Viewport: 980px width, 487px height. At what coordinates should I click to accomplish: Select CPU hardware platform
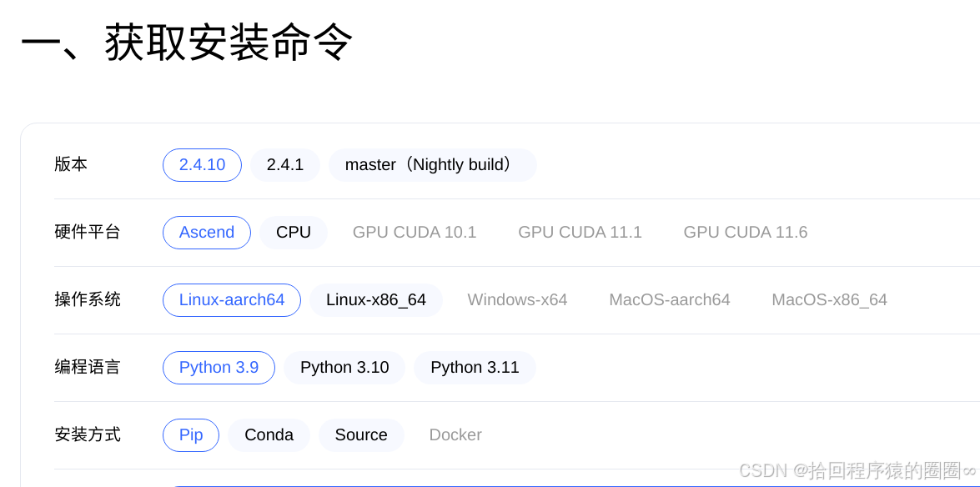pyautogui.click(x=294, y=233)
